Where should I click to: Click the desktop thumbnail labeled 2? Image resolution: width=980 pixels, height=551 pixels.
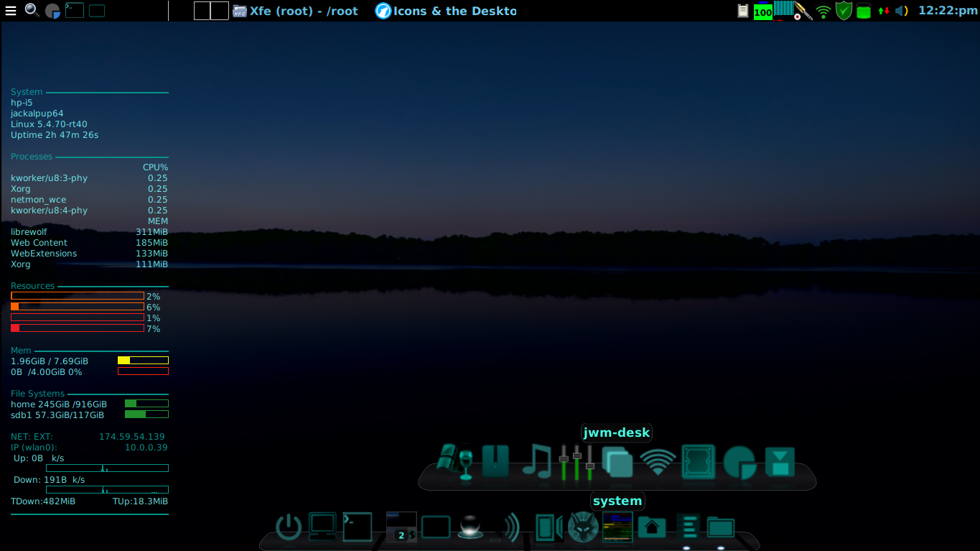401,527
